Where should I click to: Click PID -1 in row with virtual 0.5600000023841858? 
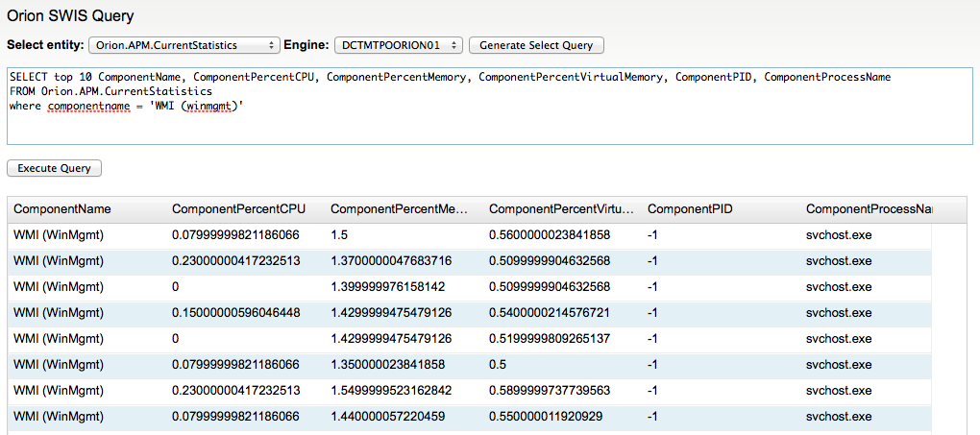point(652,234)
